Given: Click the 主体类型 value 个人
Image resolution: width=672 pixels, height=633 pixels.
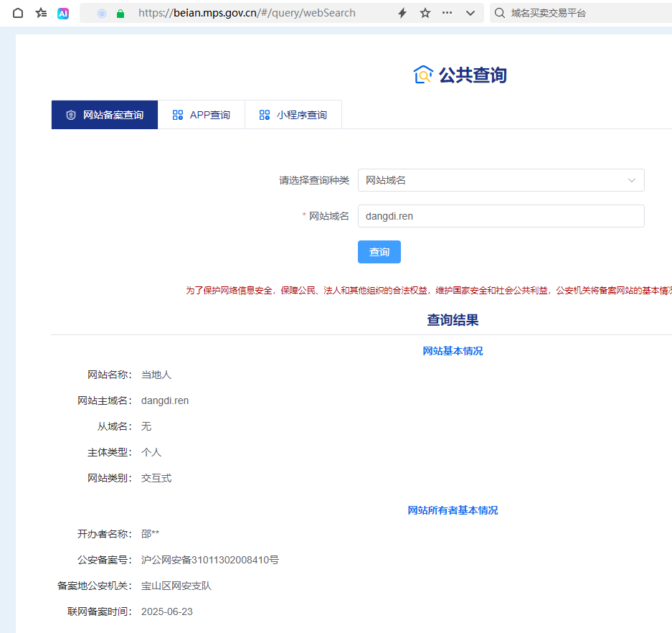Looking at the screenshot, I should [151, 452].
